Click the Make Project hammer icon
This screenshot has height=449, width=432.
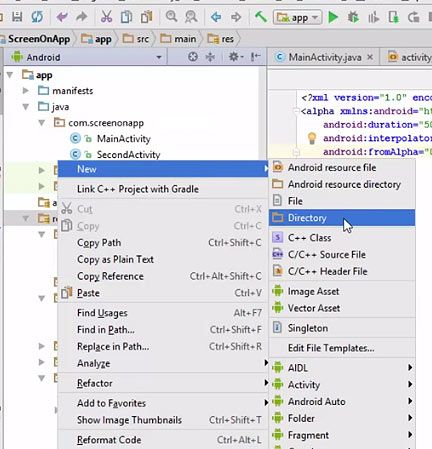261,17
